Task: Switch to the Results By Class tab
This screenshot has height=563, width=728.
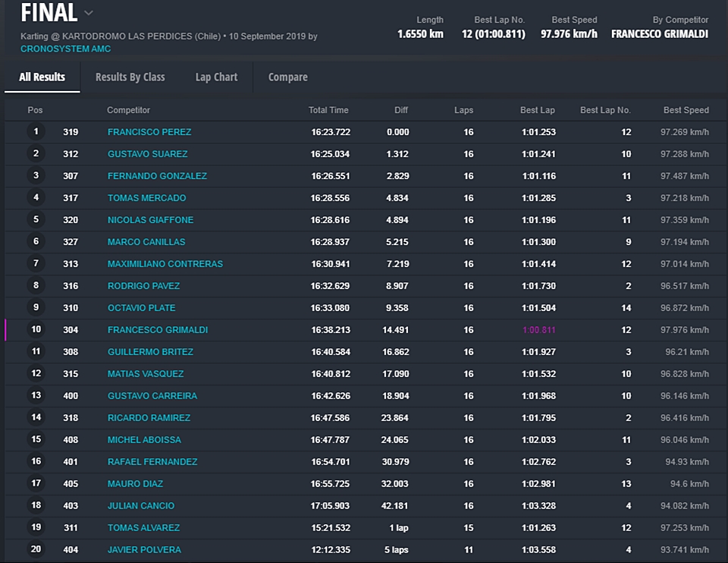Action: tap(130, 77)
